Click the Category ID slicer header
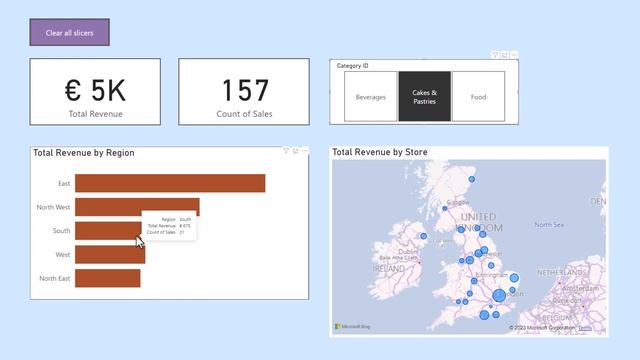The image size is (640, 360). [x=352, y=66]
